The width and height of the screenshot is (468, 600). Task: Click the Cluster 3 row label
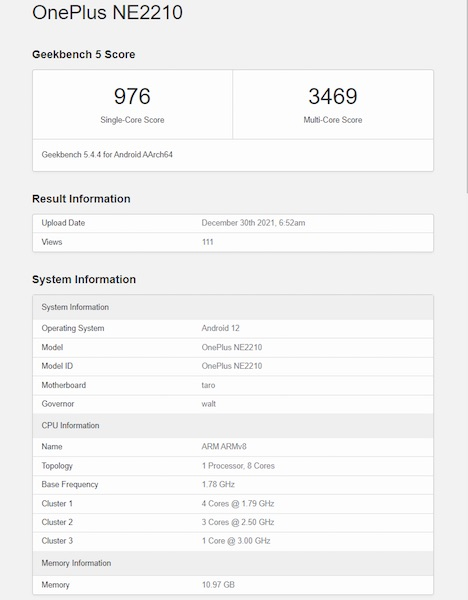[x=57, y=541]
